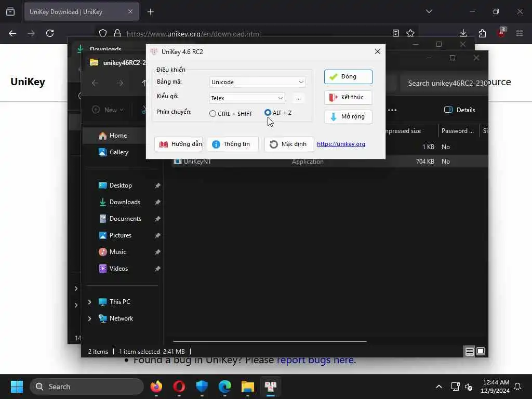List all tabs dropdown arrow

(429, 11)
